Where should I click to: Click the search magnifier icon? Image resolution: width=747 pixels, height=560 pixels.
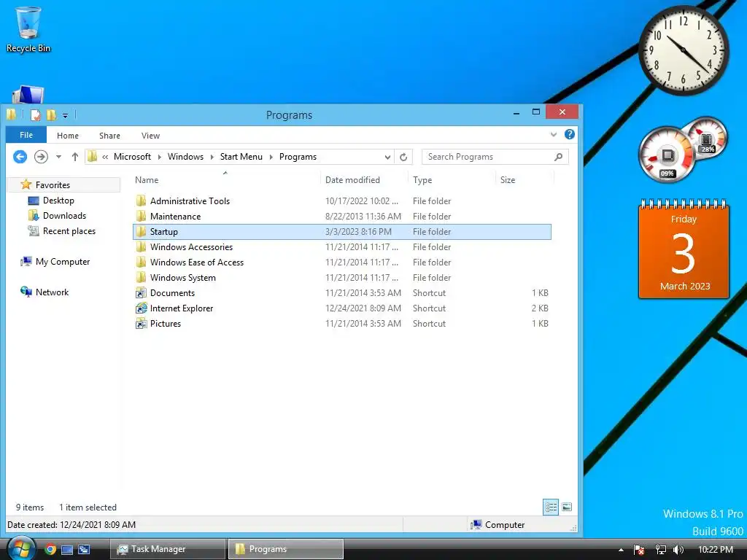(x=558, y=157)
